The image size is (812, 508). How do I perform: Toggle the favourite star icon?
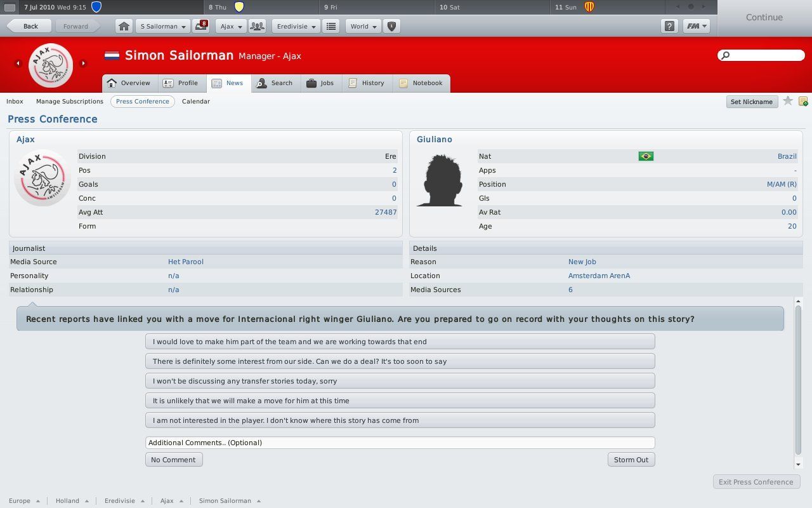pos(787,101)
